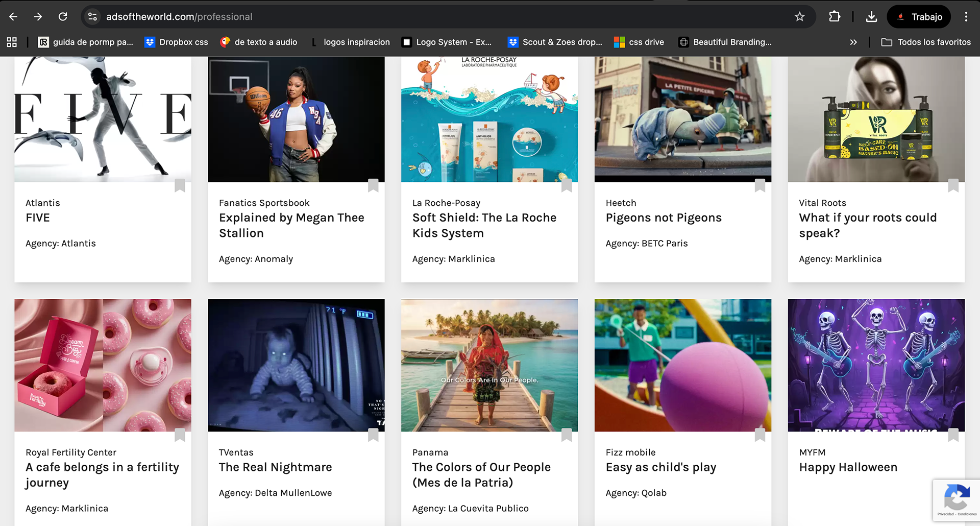Open the Panama pier woman thumbnail
Viewport: 980px width, 526px height.
click(489, 365)
